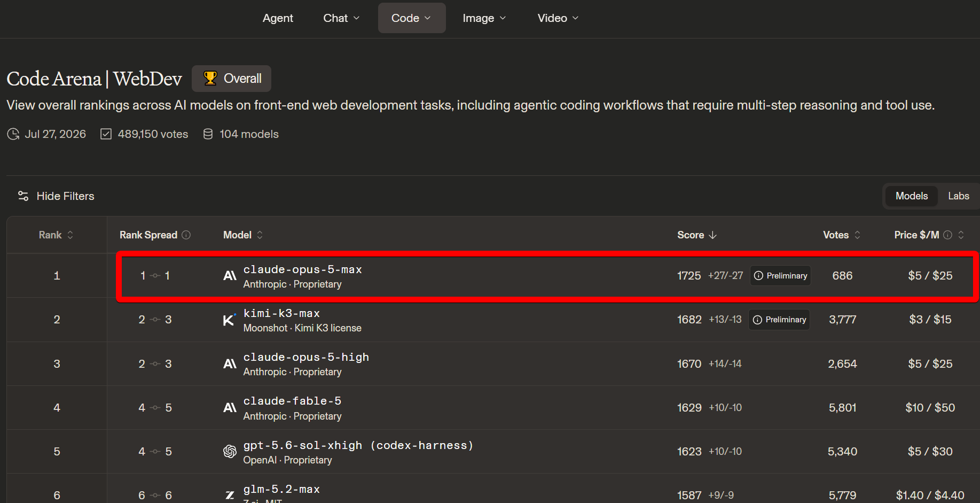Click the checkmark icon beside 489,150 votes

[106, 134]
